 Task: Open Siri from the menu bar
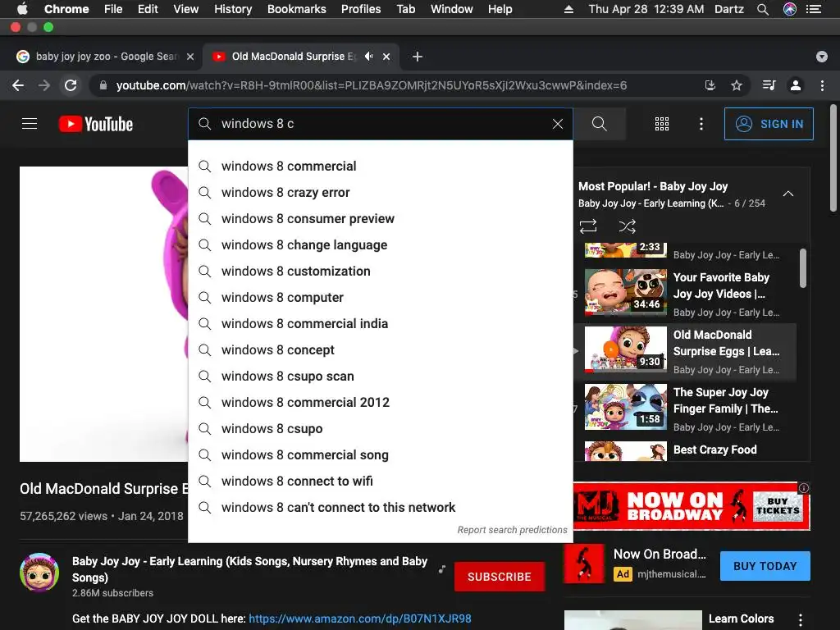pos(790,9)
